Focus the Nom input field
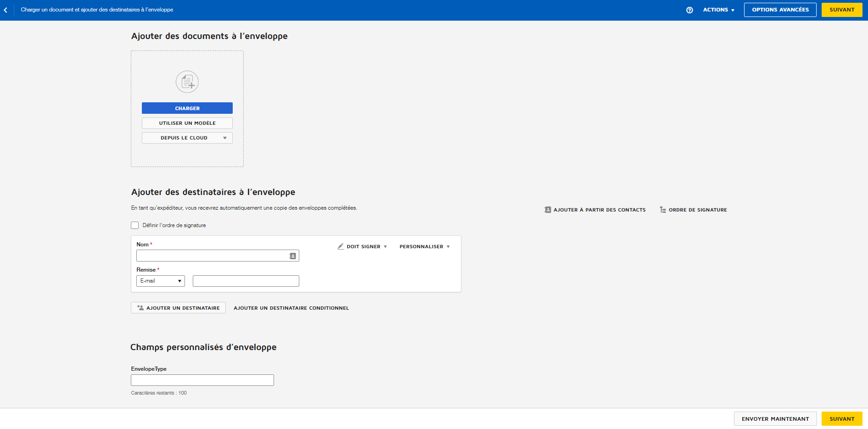 coord(218,256)
